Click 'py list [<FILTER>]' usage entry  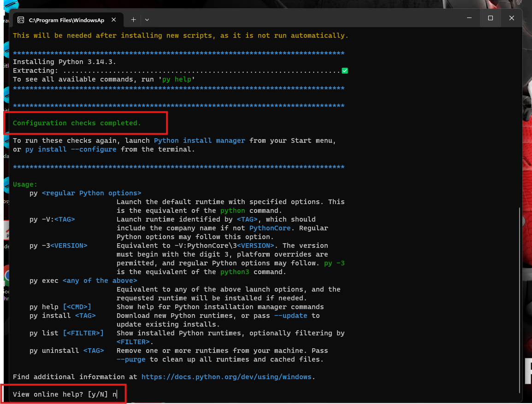[x=66, y=333]
